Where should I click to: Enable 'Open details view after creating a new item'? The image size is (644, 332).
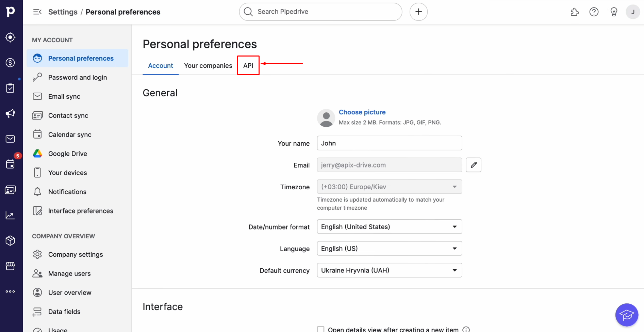tap(320, 329)
